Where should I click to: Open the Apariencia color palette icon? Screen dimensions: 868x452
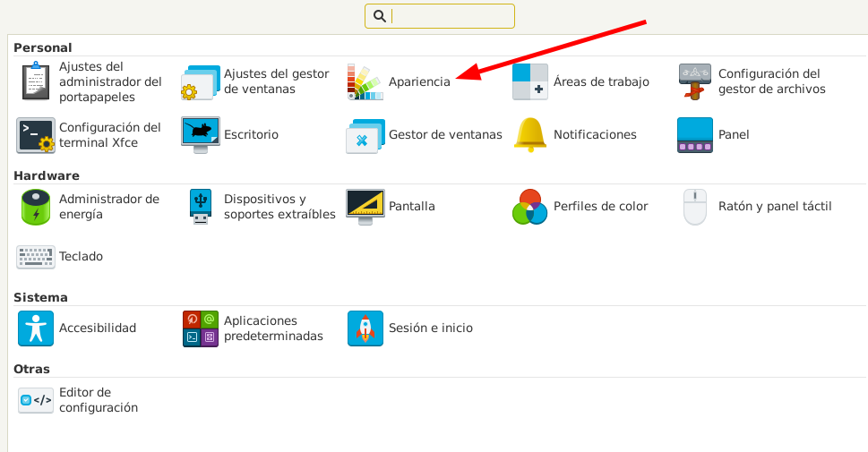[x=365, y=81]
